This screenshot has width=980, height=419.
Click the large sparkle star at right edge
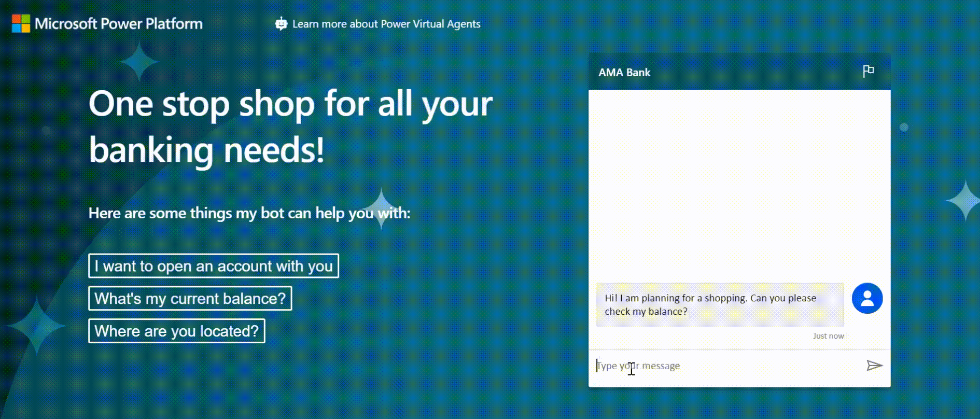[964, 200]
